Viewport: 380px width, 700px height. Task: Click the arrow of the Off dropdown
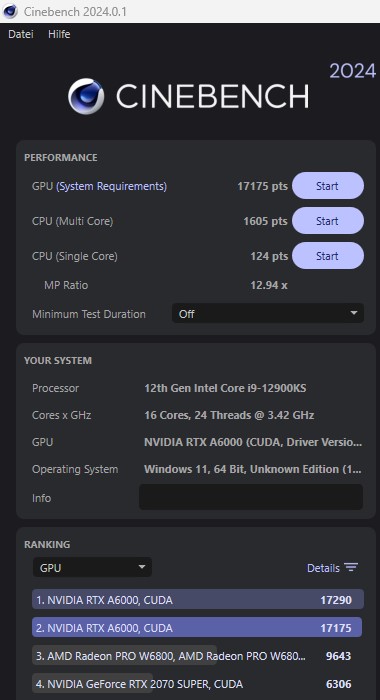[x=354, y=313]
